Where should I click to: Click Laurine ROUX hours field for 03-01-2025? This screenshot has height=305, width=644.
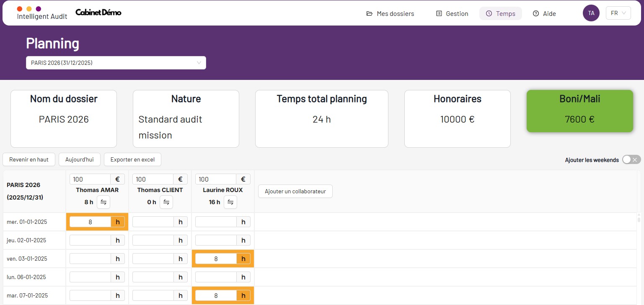pyautogui.click(x=216, y=259)
